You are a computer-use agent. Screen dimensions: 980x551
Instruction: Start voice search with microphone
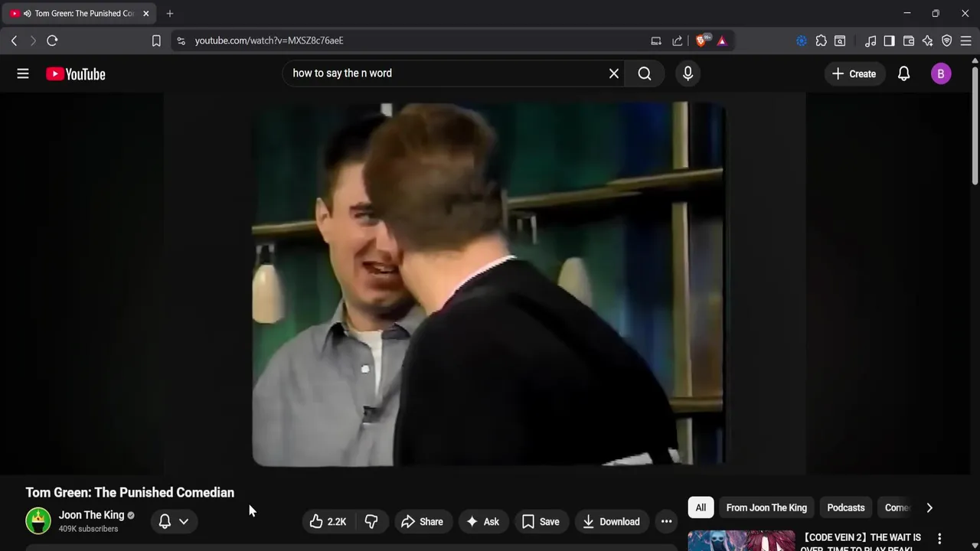[688, 73]
